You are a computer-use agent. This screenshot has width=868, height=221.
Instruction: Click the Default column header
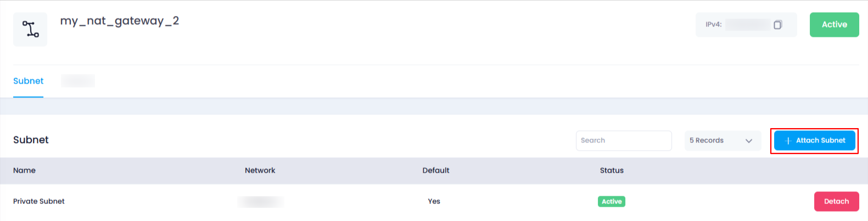(x=436, y=170)
